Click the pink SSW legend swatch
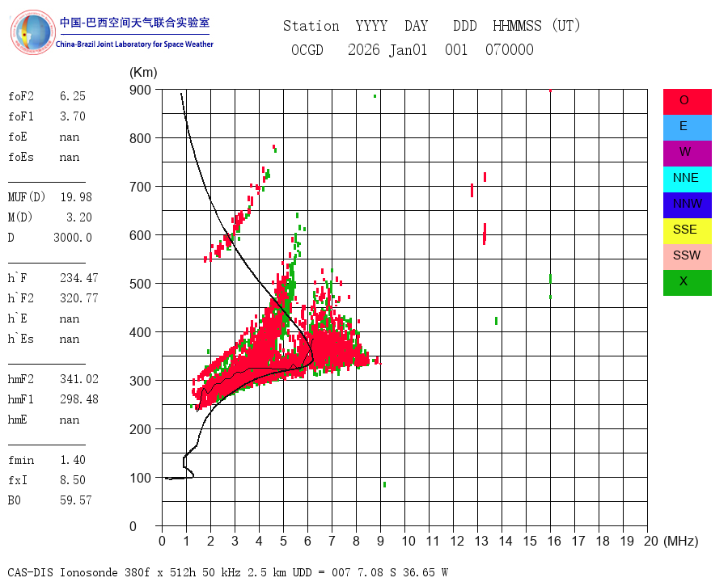Viewport: 728px width, 582px height. point(687,257)
